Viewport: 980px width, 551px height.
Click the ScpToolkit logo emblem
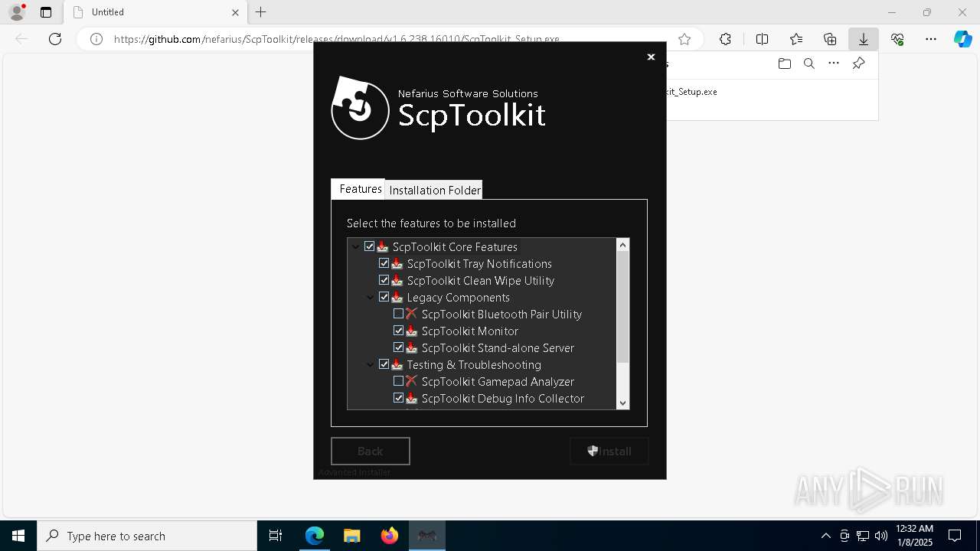point(361,108)
